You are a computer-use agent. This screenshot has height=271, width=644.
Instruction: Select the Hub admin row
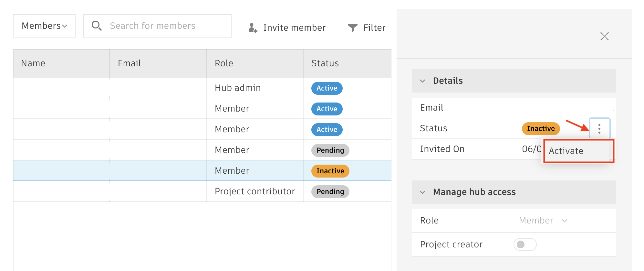(238, 88)
